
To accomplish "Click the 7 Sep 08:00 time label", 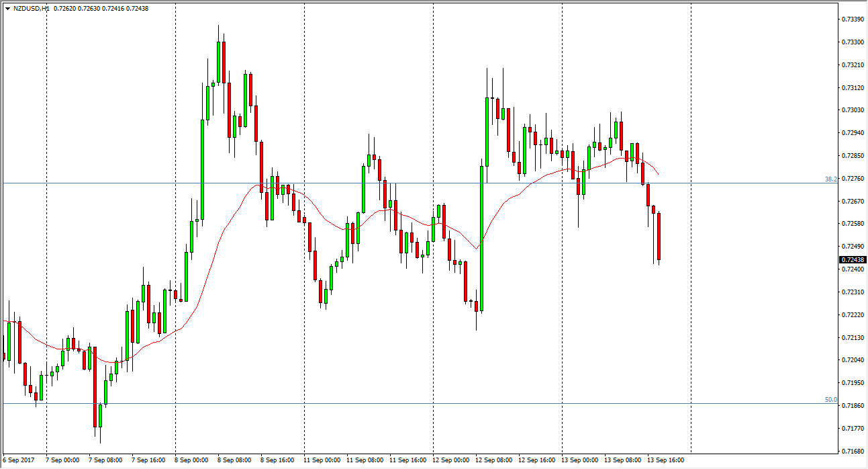I will point(105,460).
